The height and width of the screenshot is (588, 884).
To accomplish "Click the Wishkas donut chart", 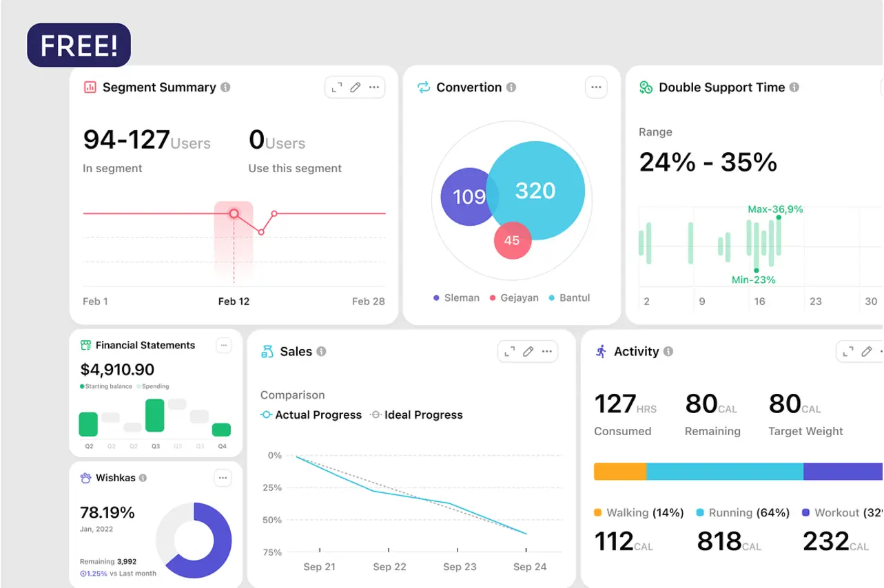I will 194,540.
